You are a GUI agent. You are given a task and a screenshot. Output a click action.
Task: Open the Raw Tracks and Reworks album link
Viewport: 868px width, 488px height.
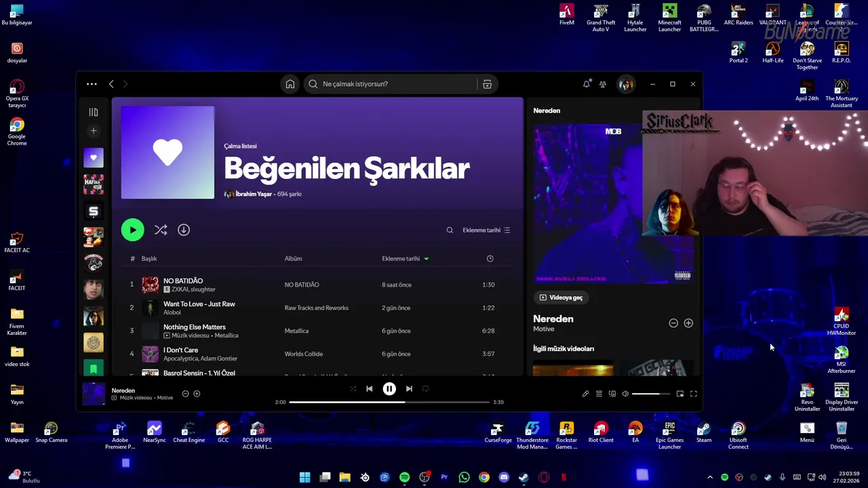(x=317, y=308)
